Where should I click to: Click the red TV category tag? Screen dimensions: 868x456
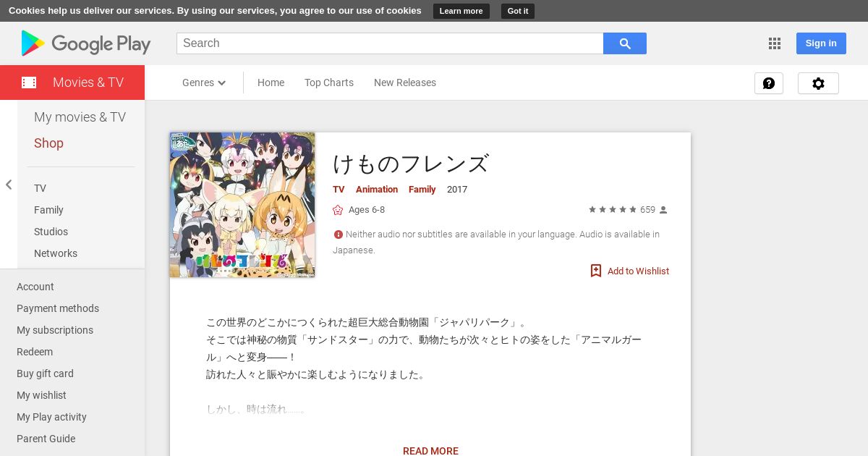pos(339,190)
